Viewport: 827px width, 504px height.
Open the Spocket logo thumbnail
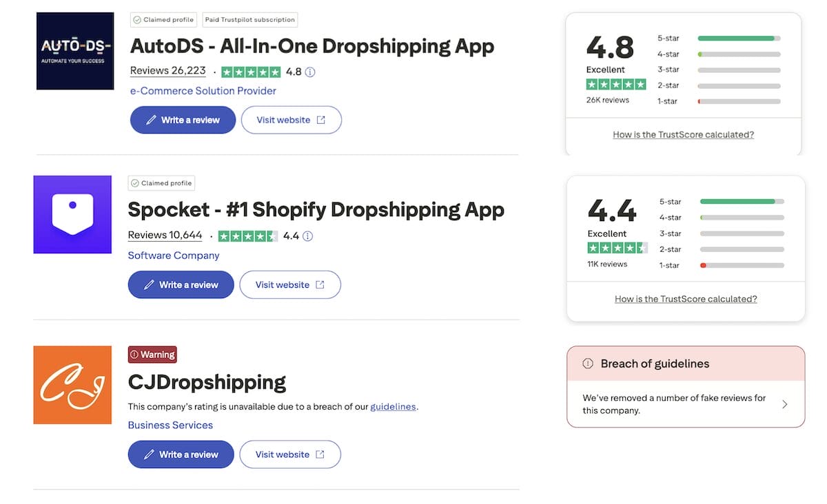(x=72, y=214)
